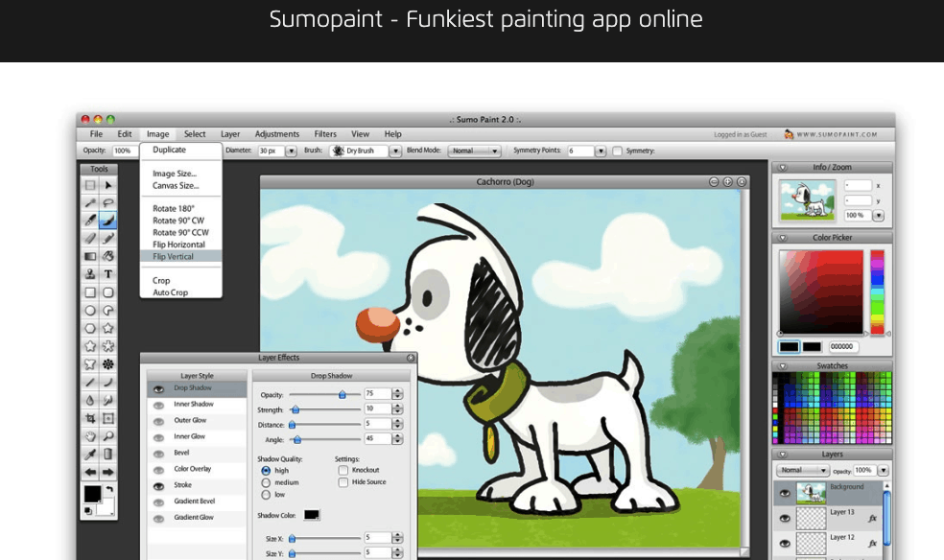Open the File menu
The image size is (944, 560).
click(x=96, y=134)
